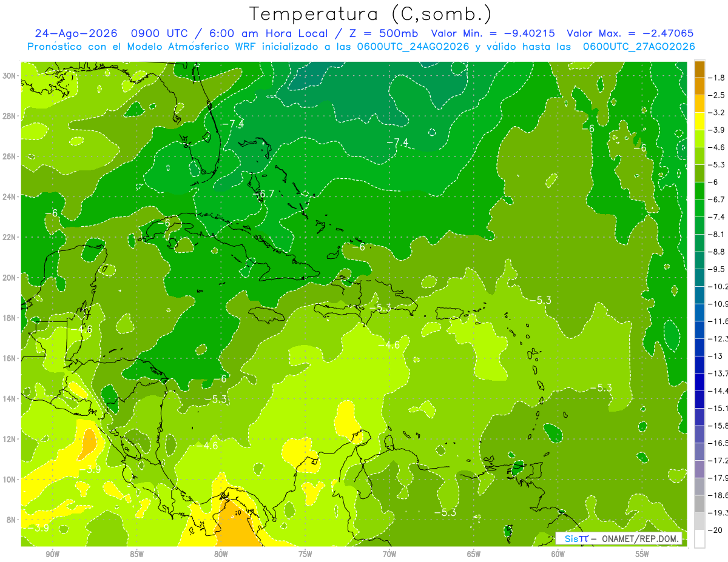Click the '65W' longitude axis label
This screenshot has width=728, height=562.
[474, 554]
